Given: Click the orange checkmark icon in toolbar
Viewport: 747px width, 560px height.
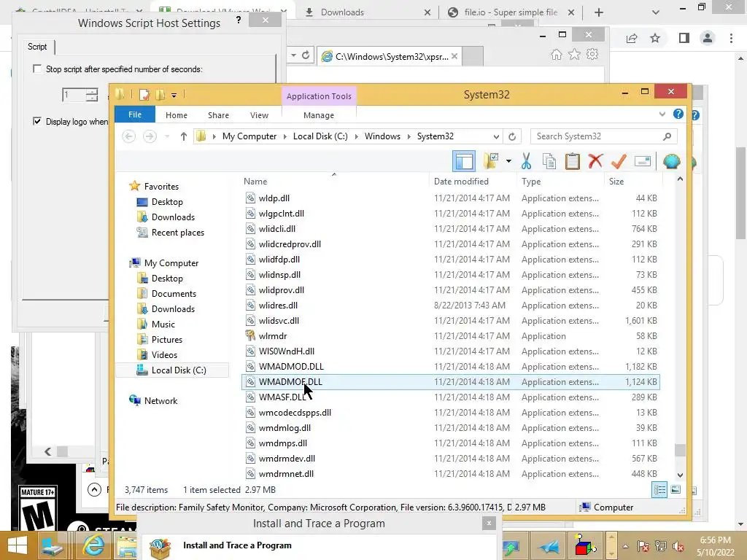Looking at the screenshot, I should 619,161.
